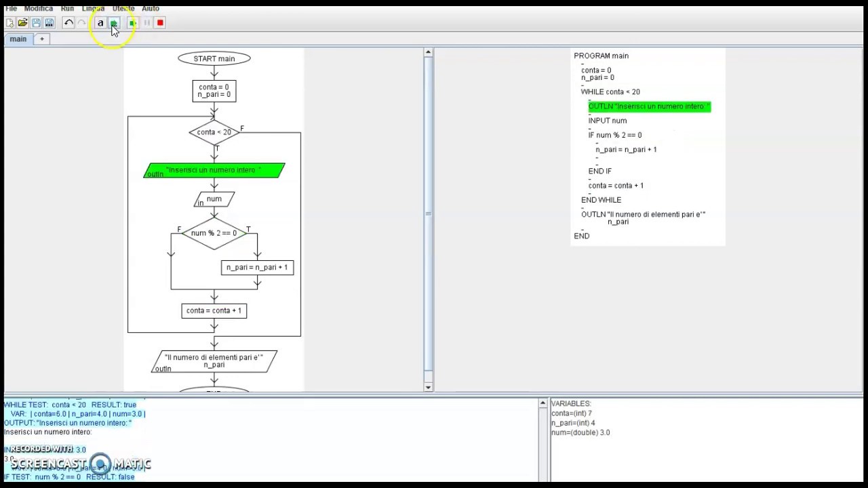This screenshot has width=868, height=488.
Task: Click the 'n_pari = 0' pseudocode line
Action: coord(597,78)
